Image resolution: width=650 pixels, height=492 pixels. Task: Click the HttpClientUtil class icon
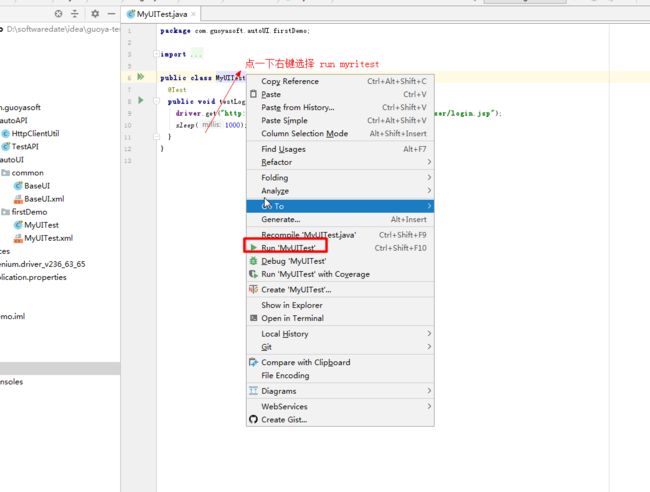5,133
